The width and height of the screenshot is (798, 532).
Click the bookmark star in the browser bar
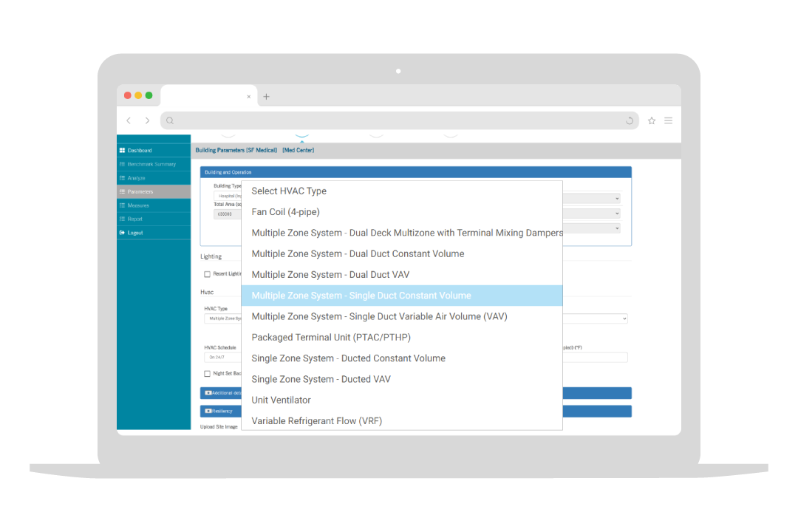click(x=653, y=120)
